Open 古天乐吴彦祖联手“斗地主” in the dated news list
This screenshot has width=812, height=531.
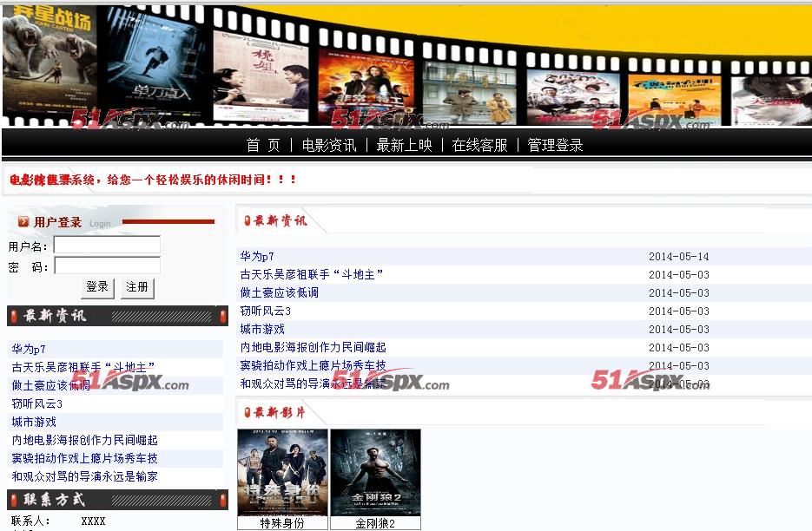coord(311,274)
